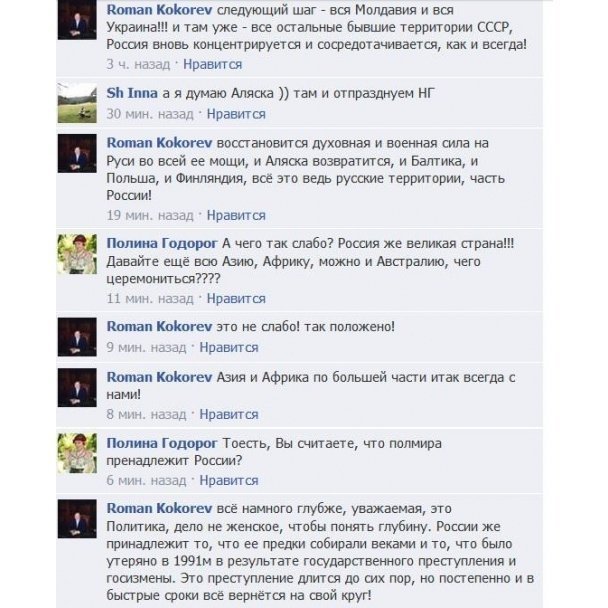Open Roman Kokorev's avatar on first comment

[77, 20]
